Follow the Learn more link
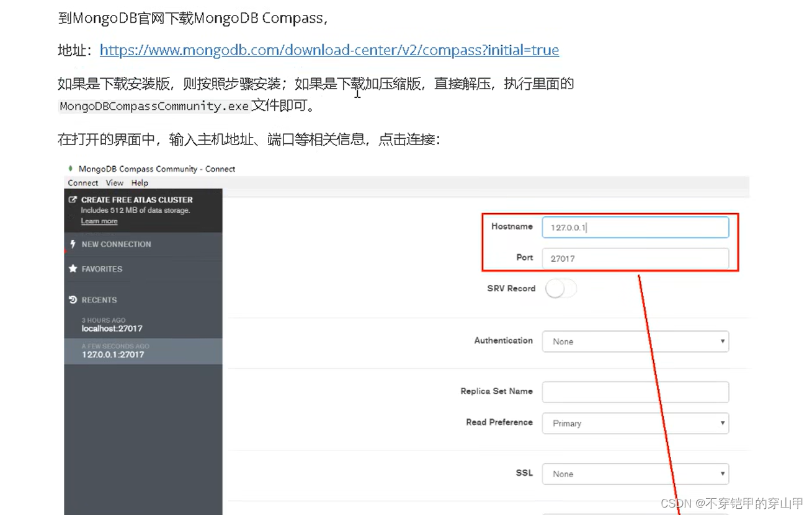The width and height of the screenshot is (812, 515). click(99, 221)
